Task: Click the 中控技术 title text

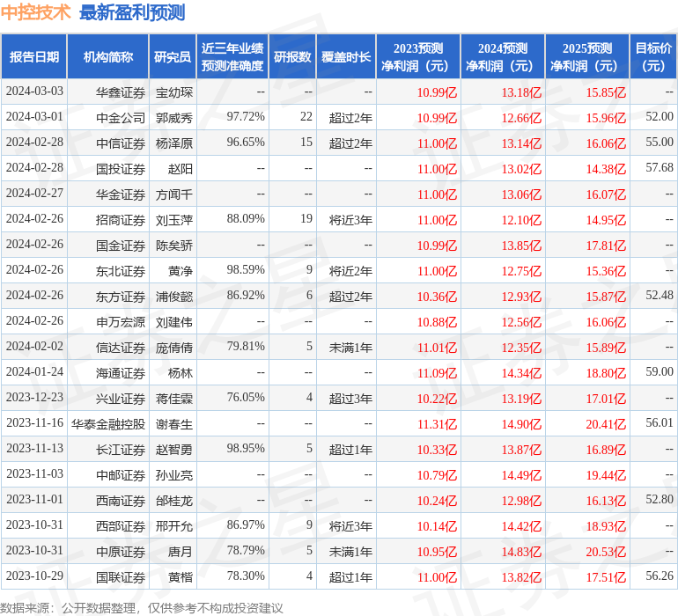Action: (35, 12)
